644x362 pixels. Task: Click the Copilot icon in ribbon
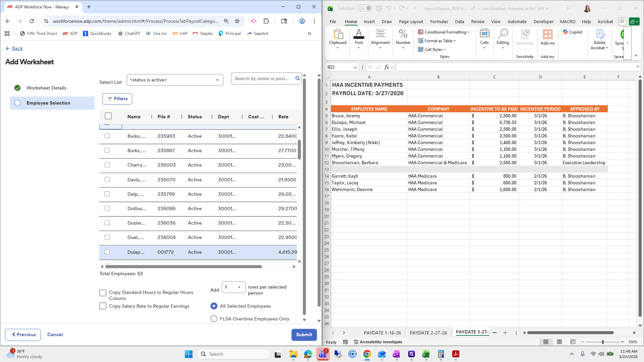point(566,32)
